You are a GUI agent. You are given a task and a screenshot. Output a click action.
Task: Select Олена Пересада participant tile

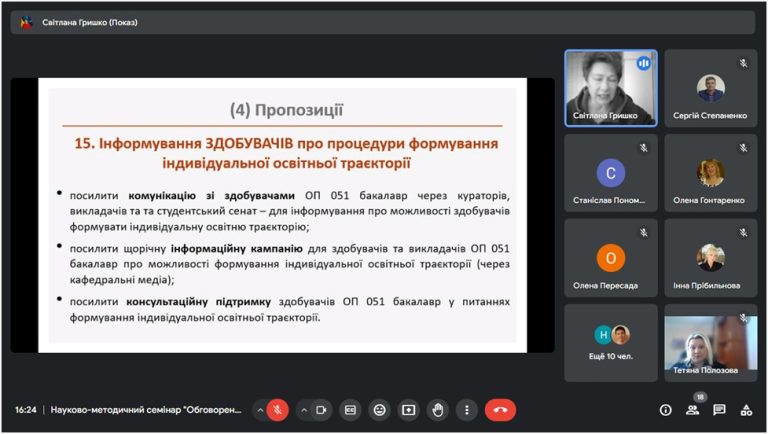[x=611, y=258]
